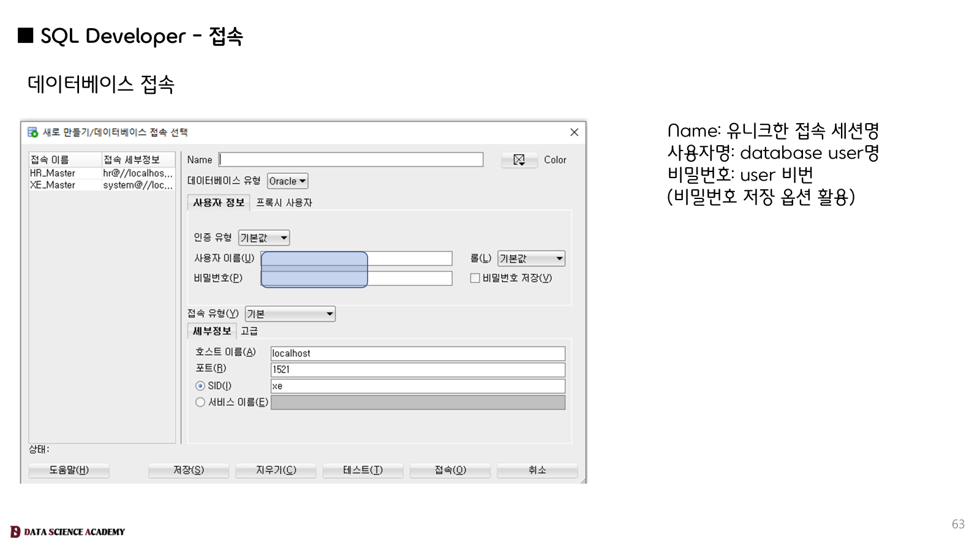
Task: Select the SID radio button
Action: (200, 386)
